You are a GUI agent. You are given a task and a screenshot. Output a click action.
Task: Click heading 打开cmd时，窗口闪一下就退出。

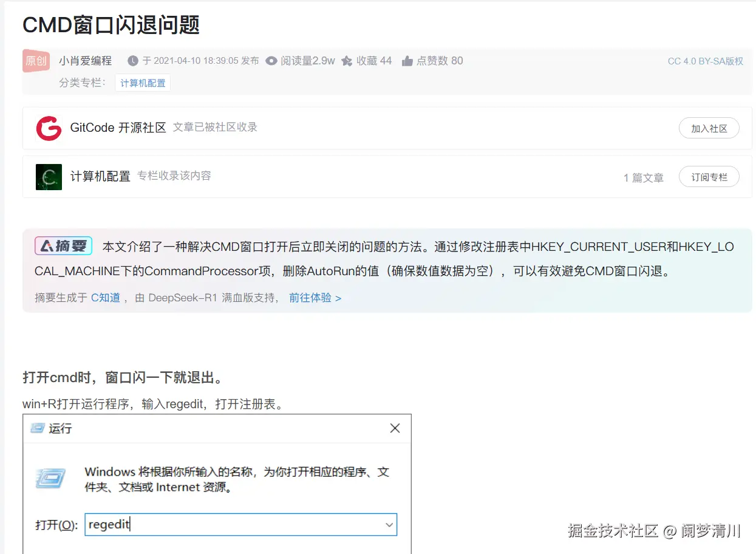pos(124,377)
